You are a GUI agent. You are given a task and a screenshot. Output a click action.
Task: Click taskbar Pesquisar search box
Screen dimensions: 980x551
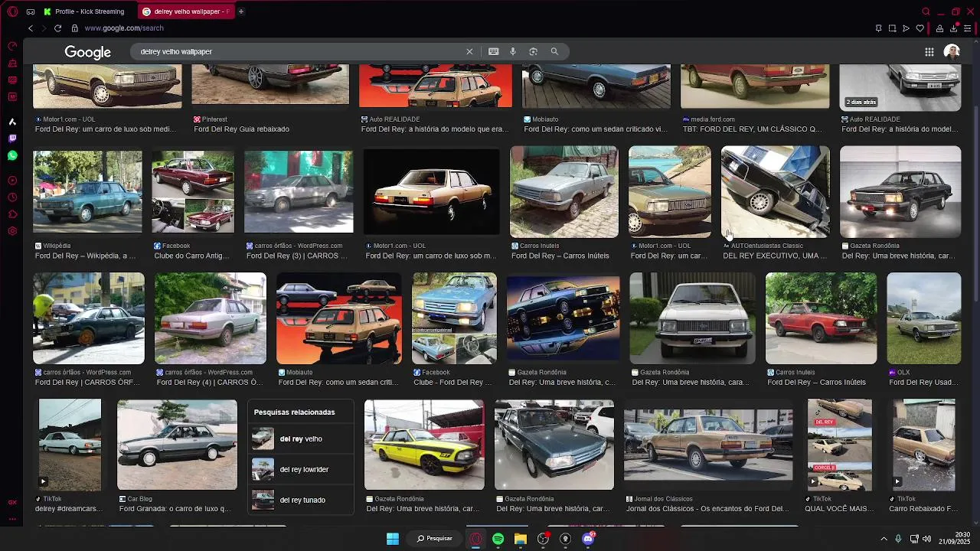pos(435,539)
